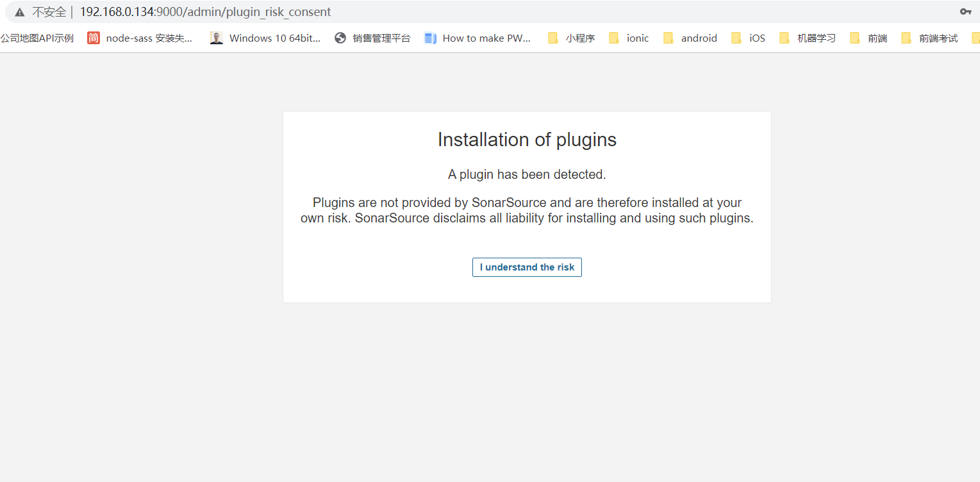This screenshot has width=980, height=482.
Task: Click the 'A plugin has been detected' text
Action: point(527,174)
